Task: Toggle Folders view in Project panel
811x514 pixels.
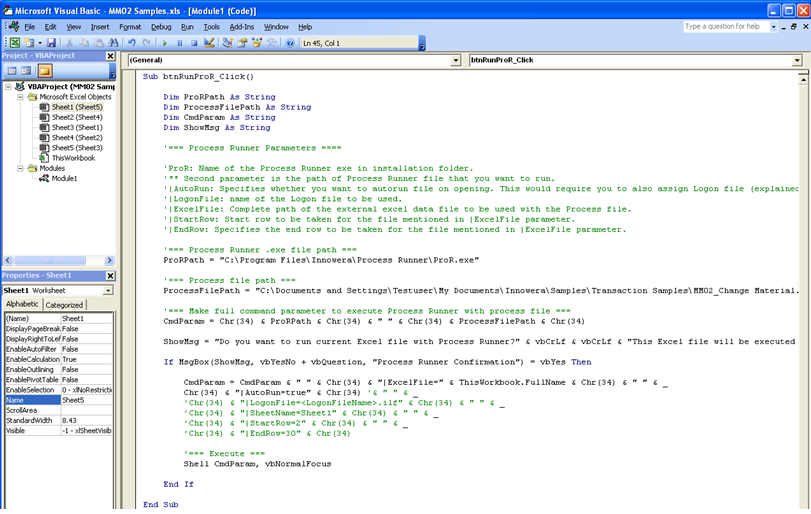Action: 45,71
